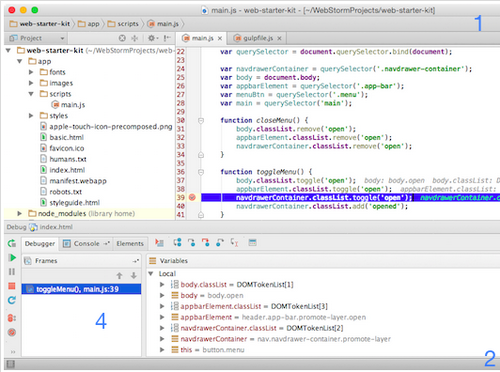This screenshot has height=372, width=500.
Task: Open the Console tab
Action: (x=86, y=244)
